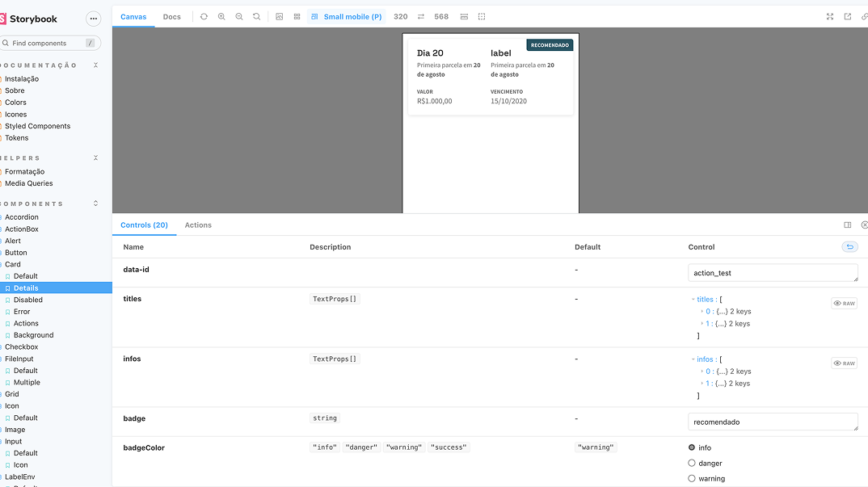
Task: Toggle RAW view for infos
Action: [845, 363]
